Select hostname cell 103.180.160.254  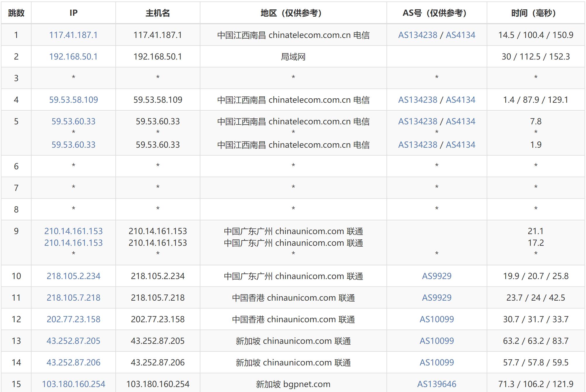(158, 383)
